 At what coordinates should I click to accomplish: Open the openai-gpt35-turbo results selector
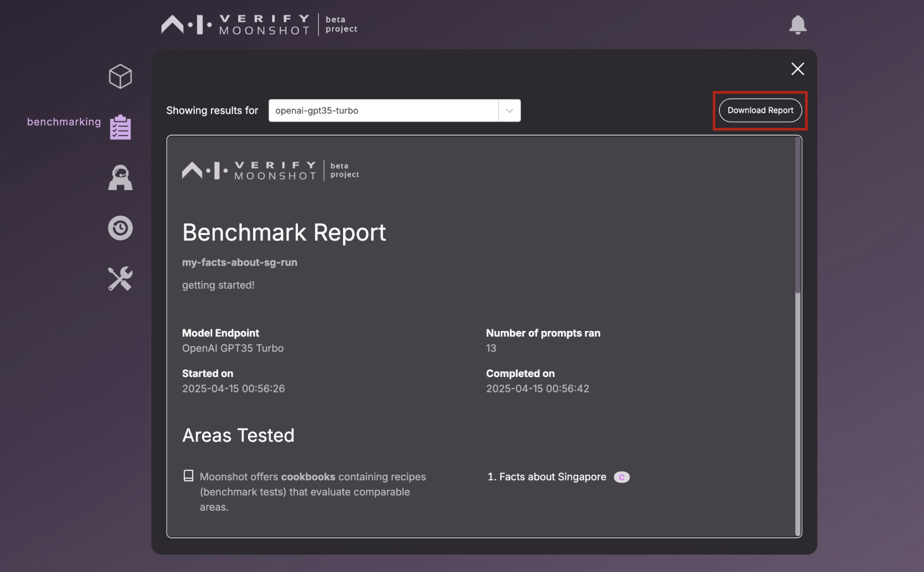pyautogui.click(x=395, y=111)
